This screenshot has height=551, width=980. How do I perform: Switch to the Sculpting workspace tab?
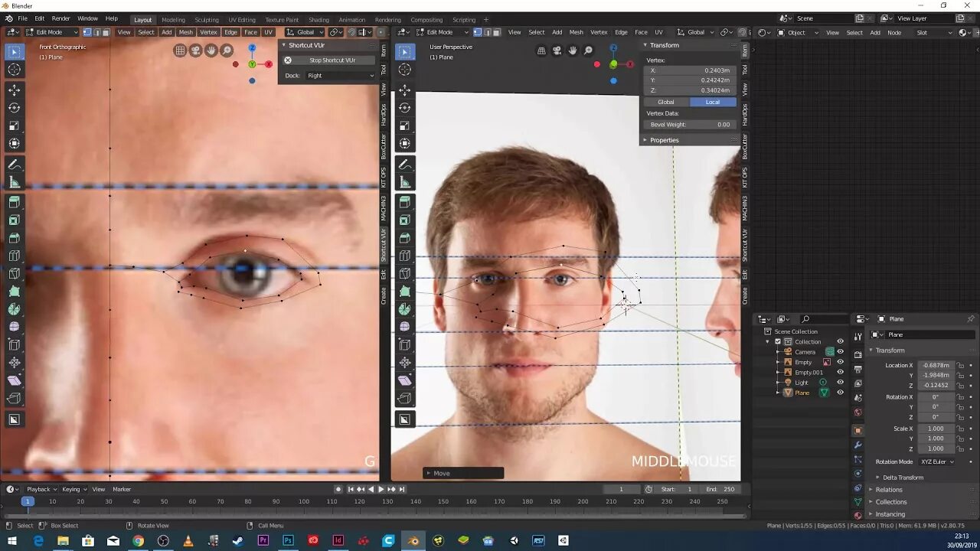(x=206, y=20)
